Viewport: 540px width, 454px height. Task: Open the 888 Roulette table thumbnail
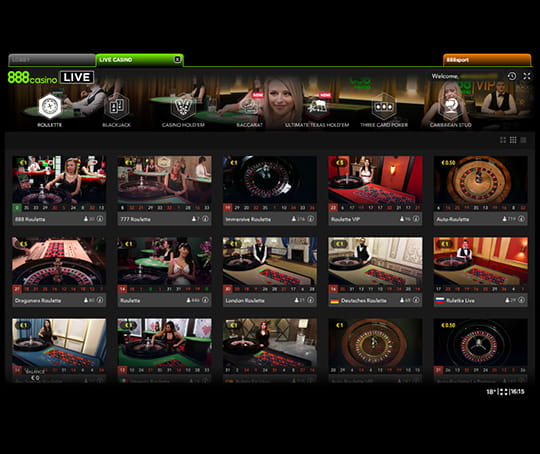[59, 179]
